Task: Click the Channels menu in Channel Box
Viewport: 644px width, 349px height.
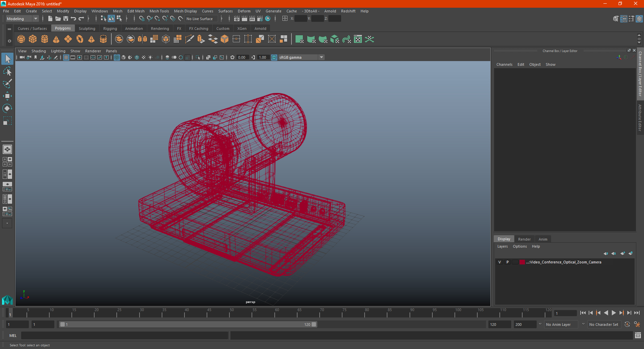Action: pos(504,64)
